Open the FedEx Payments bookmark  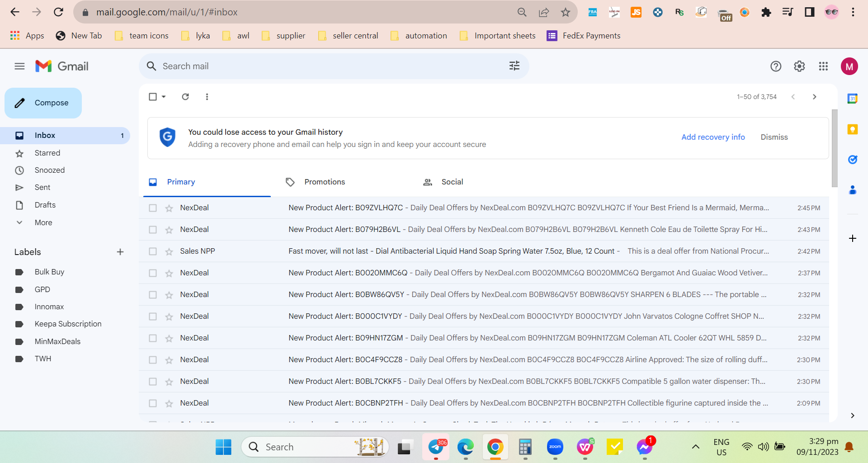click(x=584, y=36)
